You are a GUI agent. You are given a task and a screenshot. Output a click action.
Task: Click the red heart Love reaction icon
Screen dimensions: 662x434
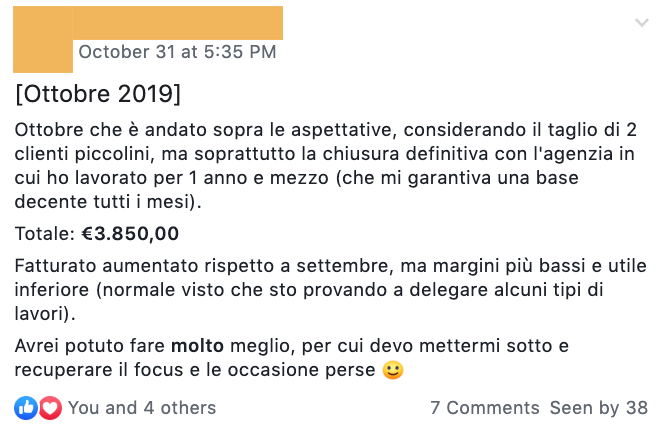tap(50, 408)
